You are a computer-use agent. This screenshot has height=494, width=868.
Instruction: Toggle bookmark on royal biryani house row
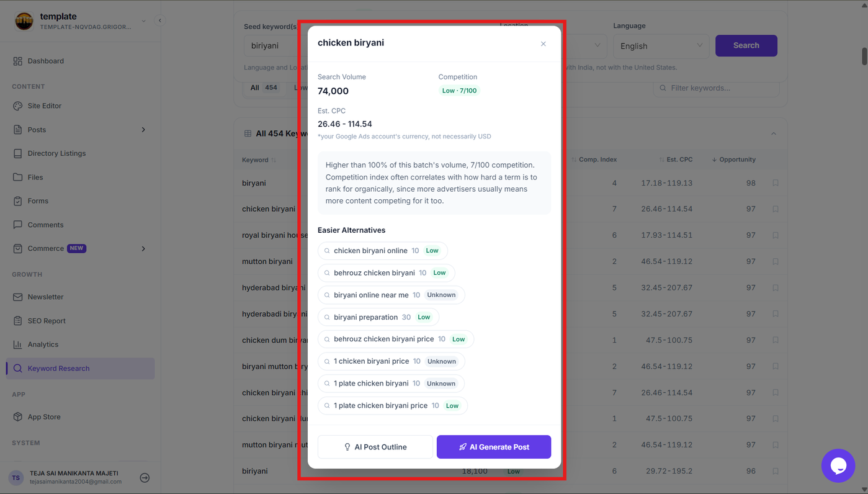(x=776, y=235)
